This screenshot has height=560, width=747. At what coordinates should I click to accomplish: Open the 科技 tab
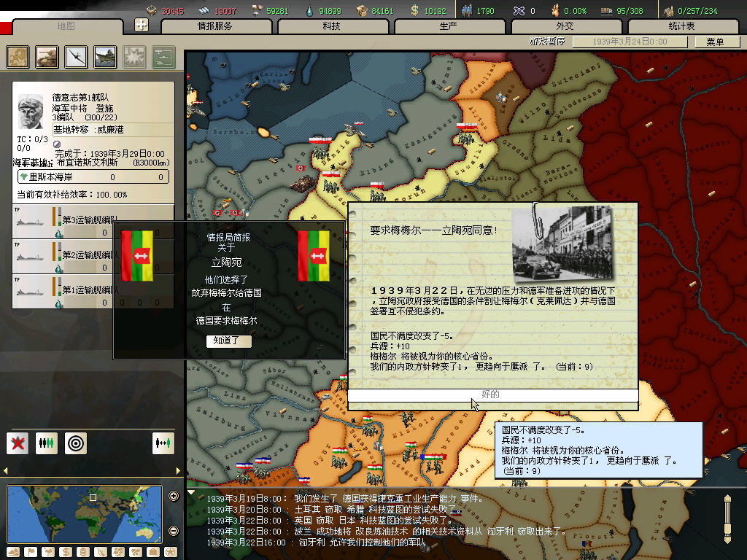tap(332, 26)
